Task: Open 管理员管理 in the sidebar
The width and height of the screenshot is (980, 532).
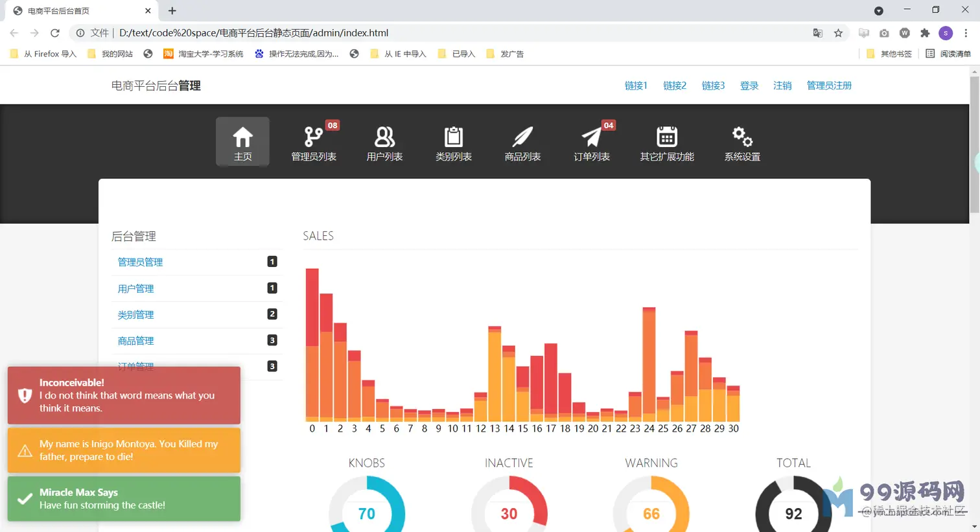Action: click(140, 262)
